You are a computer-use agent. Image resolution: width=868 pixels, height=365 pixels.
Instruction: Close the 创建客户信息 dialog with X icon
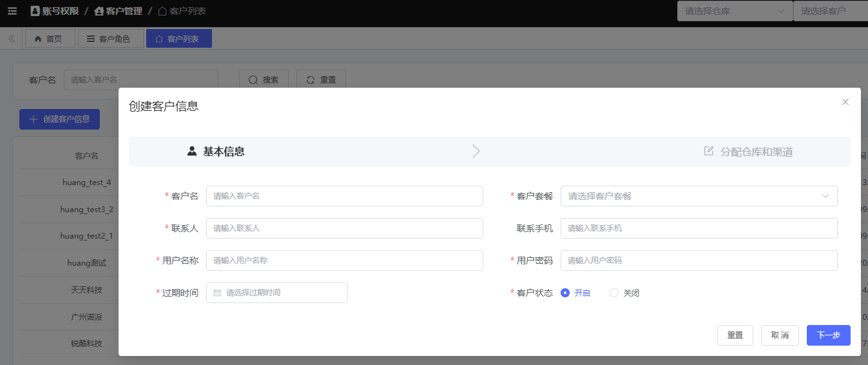click(x=845, y=102)
